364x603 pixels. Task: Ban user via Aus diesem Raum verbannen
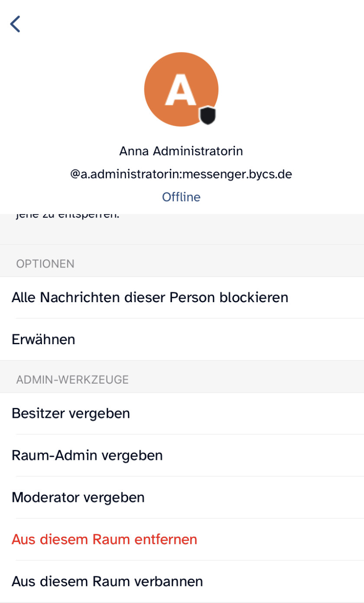point(107,581)
